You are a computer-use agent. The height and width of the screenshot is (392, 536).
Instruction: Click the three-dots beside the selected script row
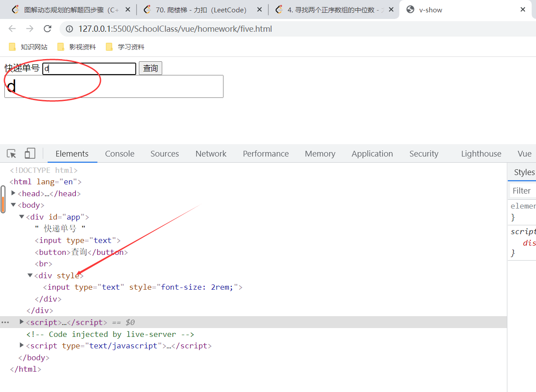pyautogui.click(x=5, y=322)
